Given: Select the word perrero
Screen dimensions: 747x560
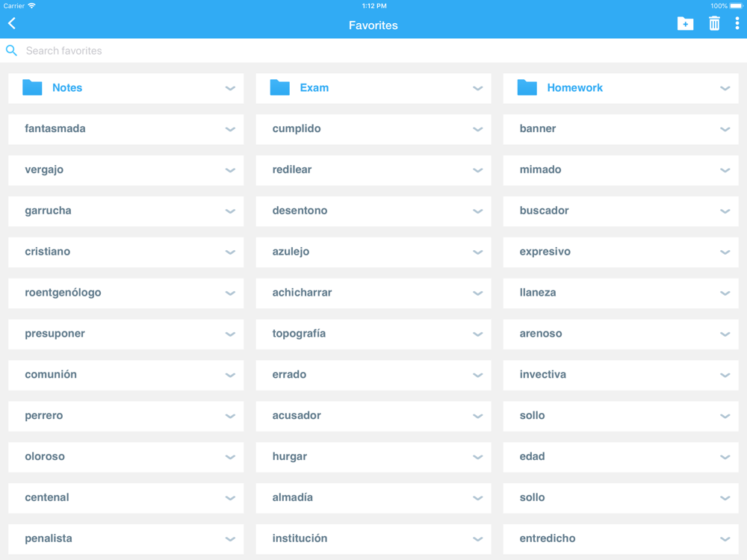Looking at the screenshot, I should click(44, 416).
